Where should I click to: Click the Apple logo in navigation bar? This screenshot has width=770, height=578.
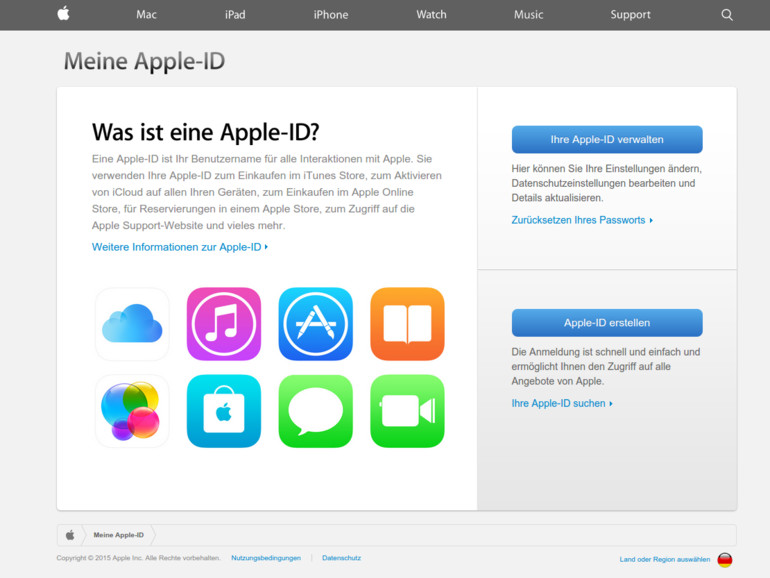click(63, 14)
